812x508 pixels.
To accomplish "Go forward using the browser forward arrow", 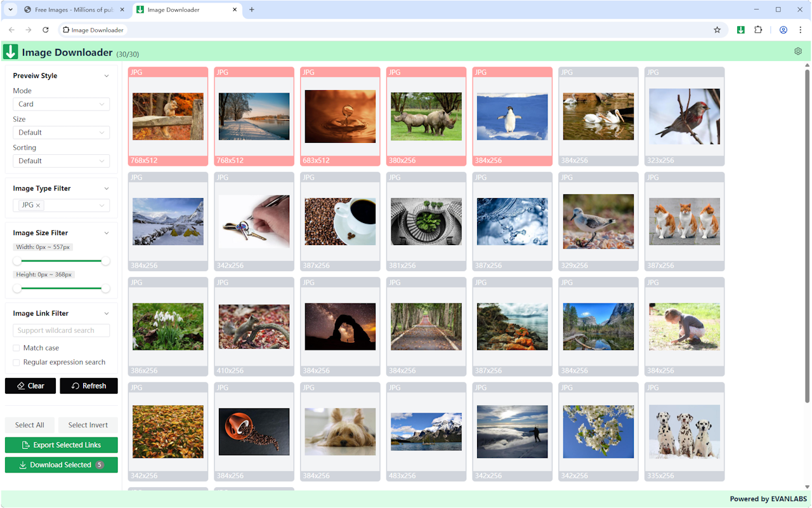I will (x=29, y=30).
